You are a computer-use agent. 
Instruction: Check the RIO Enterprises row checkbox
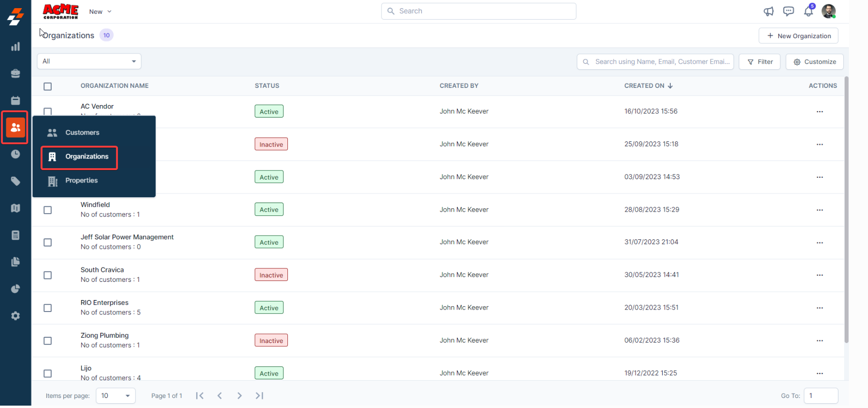coord(48,308)
